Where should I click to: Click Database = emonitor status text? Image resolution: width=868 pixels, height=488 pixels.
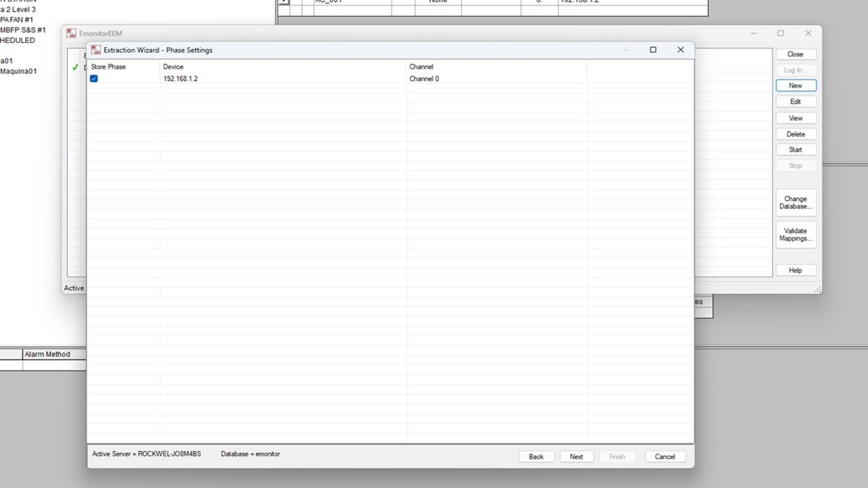point(251,454)
